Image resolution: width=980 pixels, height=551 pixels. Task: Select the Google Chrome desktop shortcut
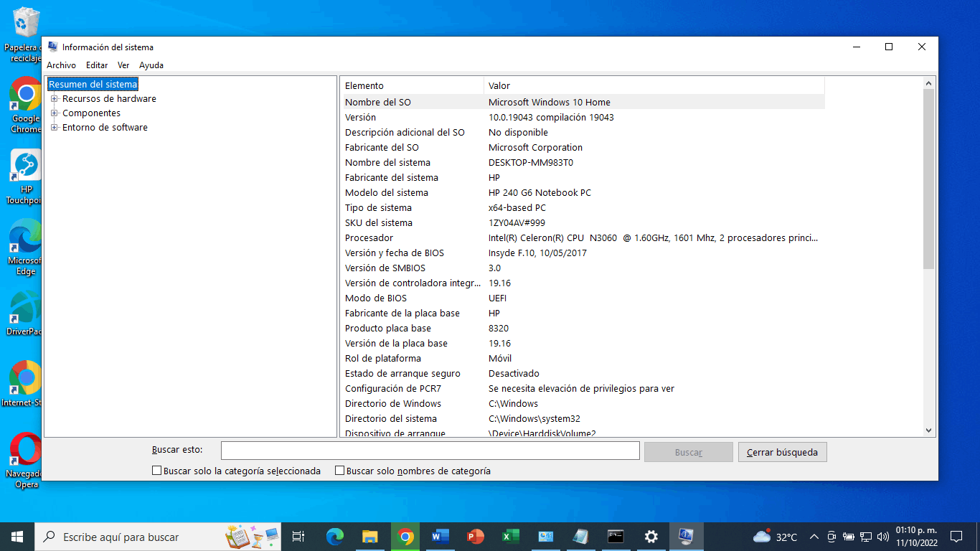[24, 105]
